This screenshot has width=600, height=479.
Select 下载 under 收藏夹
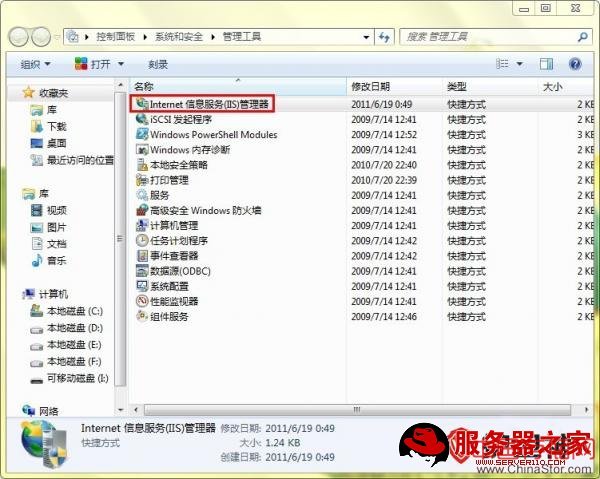pyautogui.click(x=56, y=127)
